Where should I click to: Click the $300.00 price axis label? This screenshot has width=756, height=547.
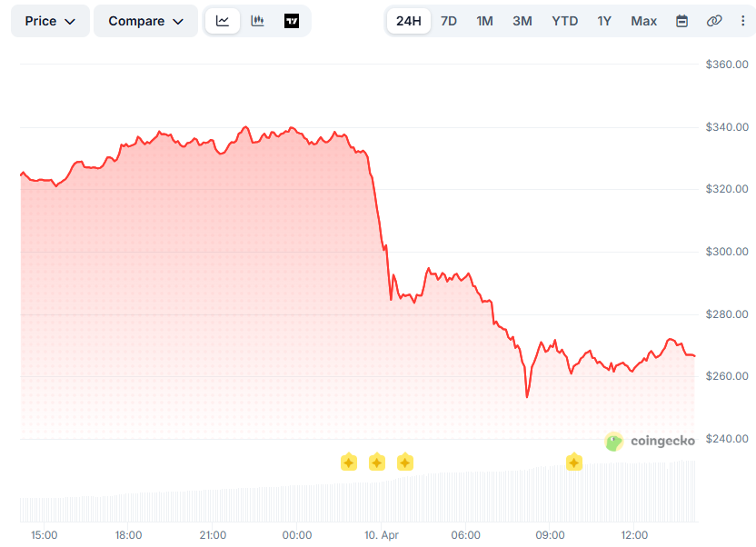[x=726, y=251]
